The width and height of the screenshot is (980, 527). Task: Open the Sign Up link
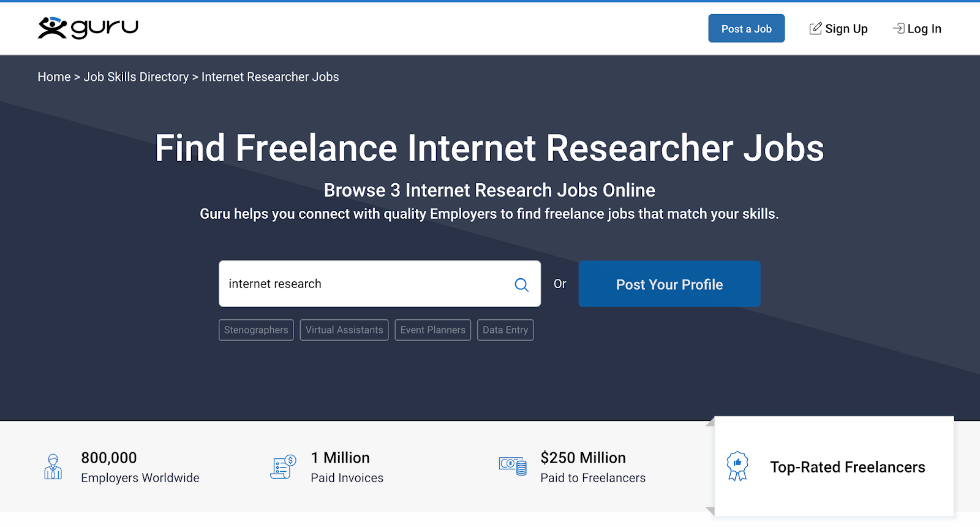click(x=839, y=29)
